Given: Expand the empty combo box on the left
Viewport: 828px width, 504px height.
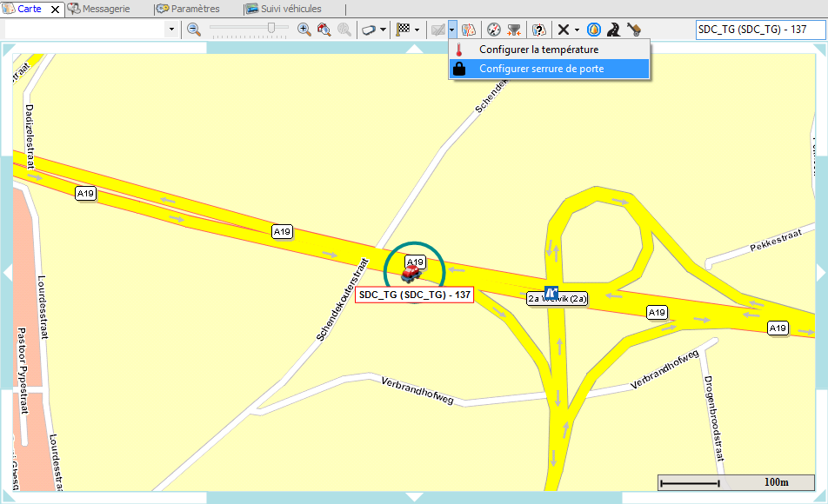Looking at the screenshot, I should [x=171, y=30].
